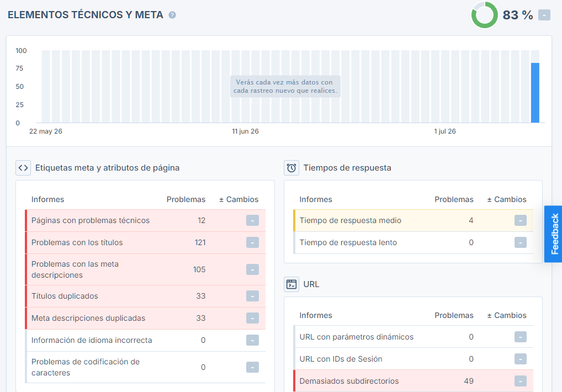This screenshot has width=562, height=392.
Task: Open Meta descripciones duplicadas report
Action: click(x=145, y=318)
